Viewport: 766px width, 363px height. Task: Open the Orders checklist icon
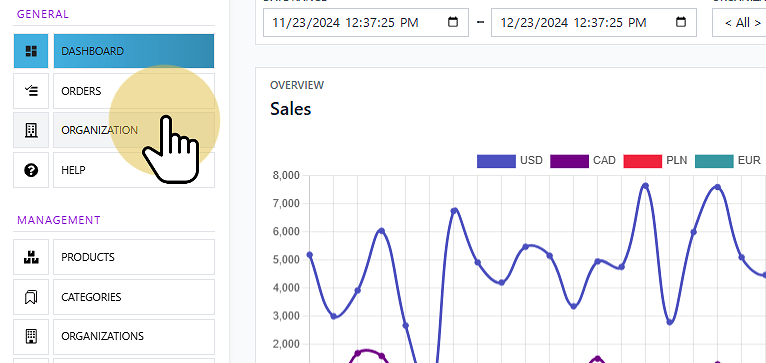click(31, 91)
